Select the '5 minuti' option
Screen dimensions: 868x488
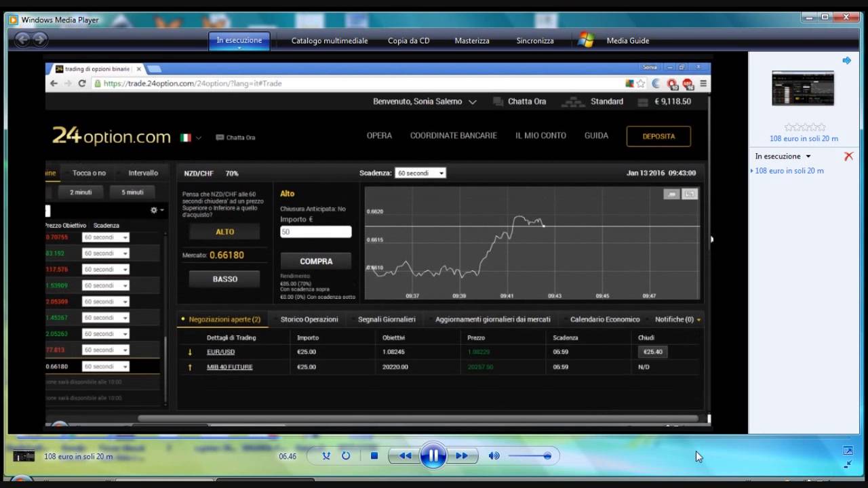point(132,192)
